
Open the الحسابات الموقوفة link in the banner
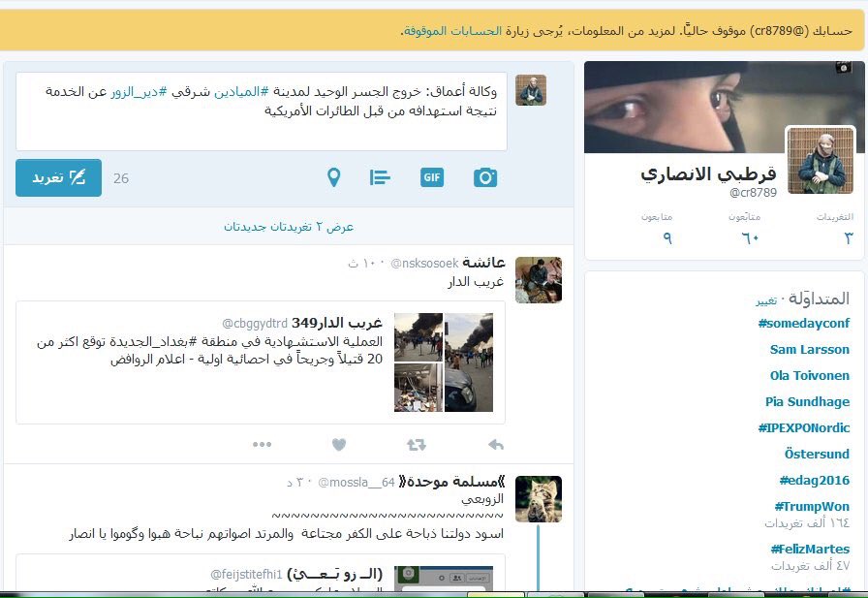point(452,31)
